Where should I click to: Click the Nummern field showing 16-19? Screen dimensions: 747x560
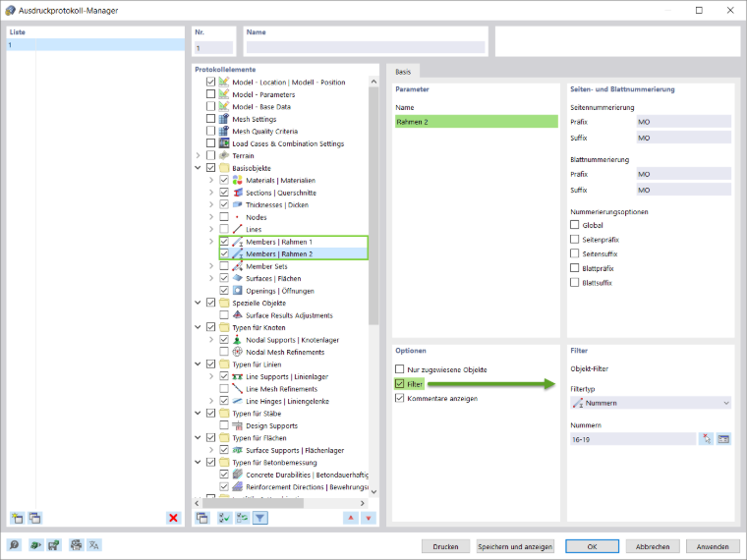[633, 439]
